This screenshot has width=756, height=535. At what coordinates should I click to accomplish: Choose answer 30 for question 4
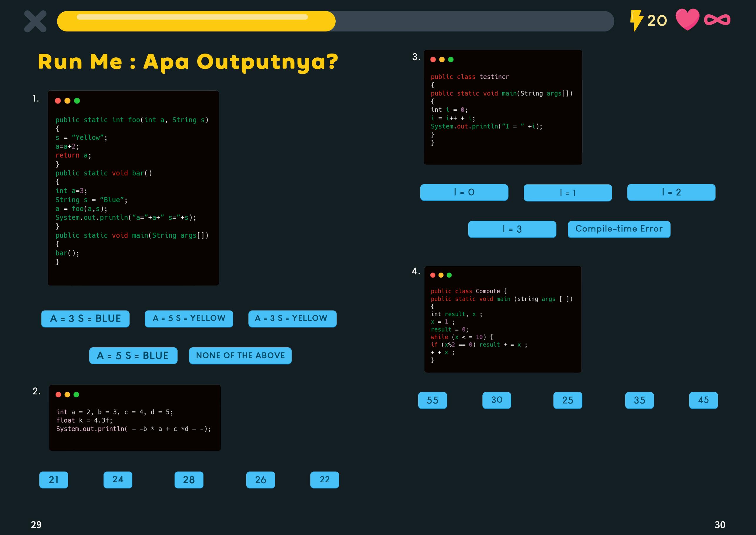[x=496, y=400]
